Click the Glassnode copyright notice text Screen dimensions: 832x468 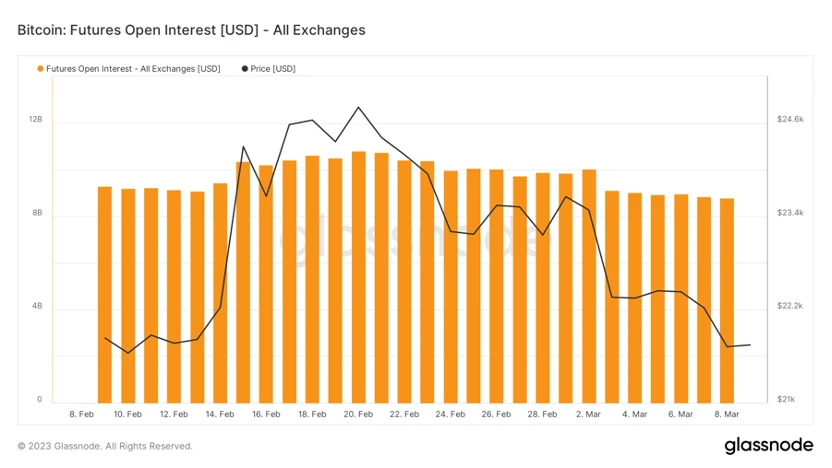tap(105, 446)
